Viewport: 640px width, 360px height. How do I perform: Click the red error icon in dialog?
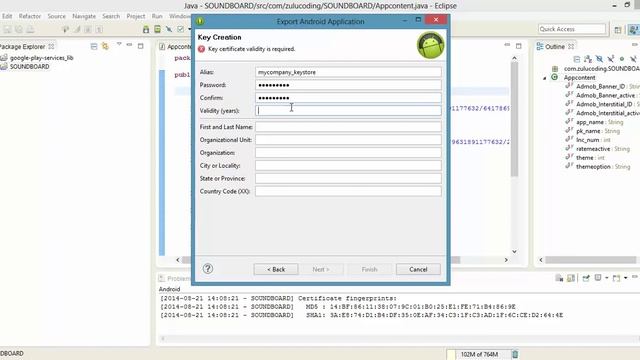click(x=202, y=49)
